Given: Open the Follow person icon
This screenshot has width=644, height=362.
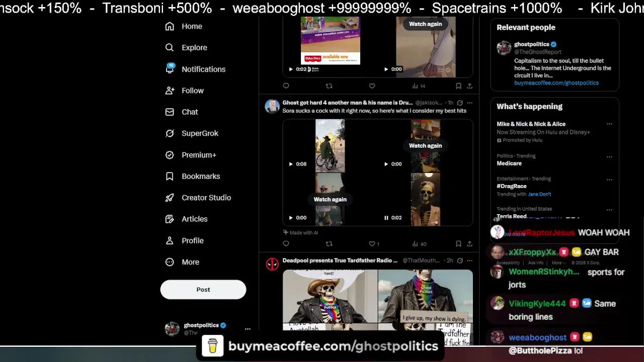Looking at the screenshot, I should [170, 90].
